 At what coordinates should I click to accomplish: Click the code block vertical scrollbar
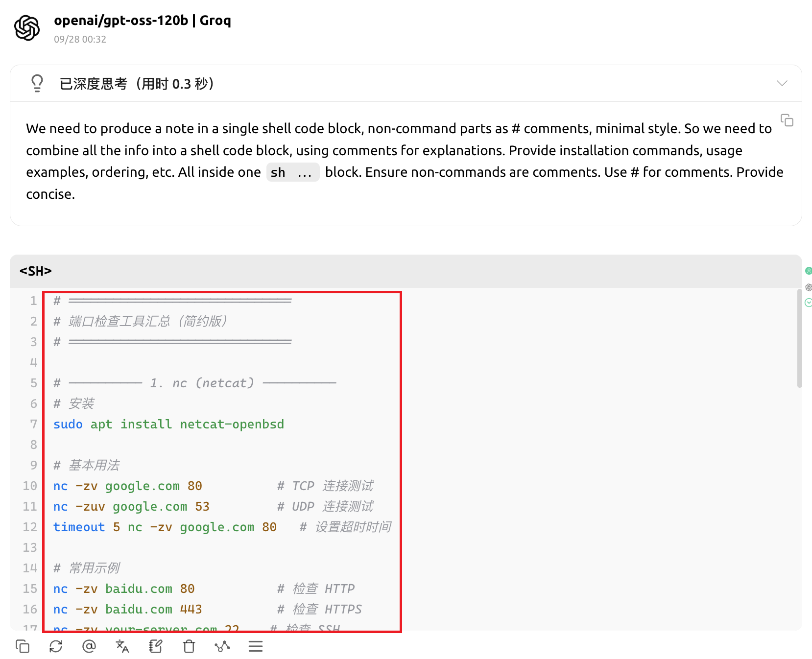(800, 339)
